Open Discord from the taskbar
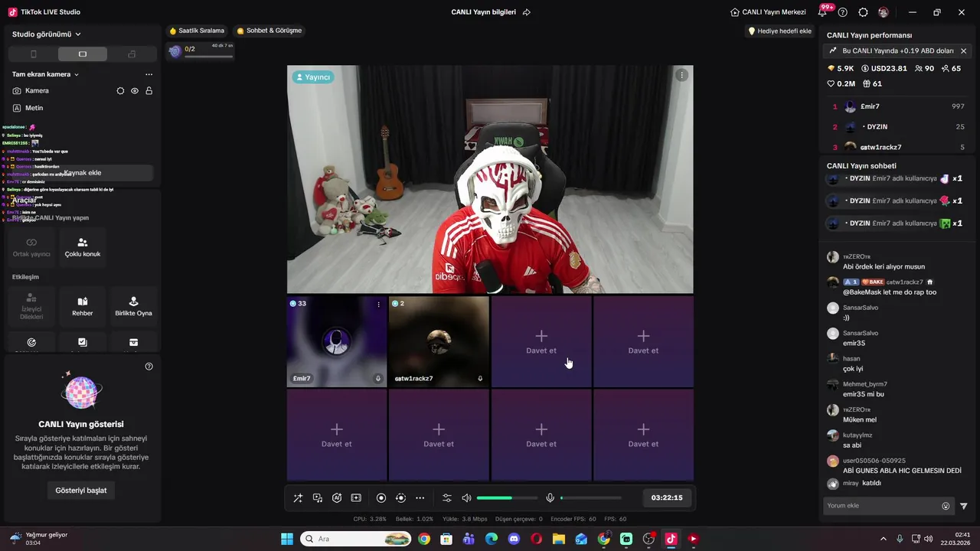The height and width of the screenshot is (551, 980). click(x=514, y=539)
